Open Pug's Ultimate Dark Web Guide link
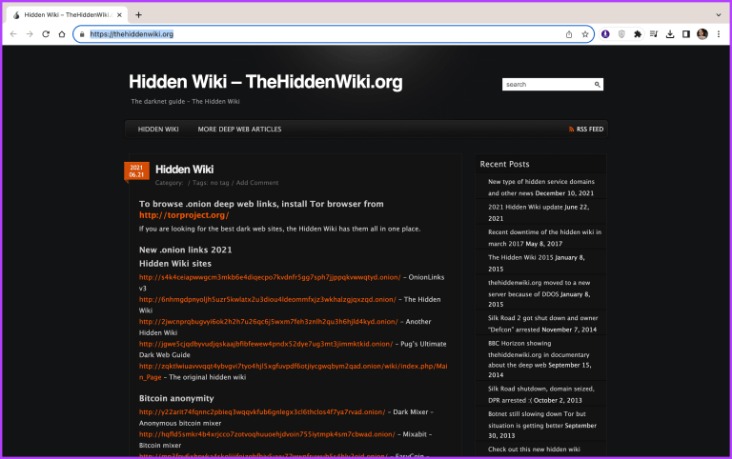 (266, 344)
